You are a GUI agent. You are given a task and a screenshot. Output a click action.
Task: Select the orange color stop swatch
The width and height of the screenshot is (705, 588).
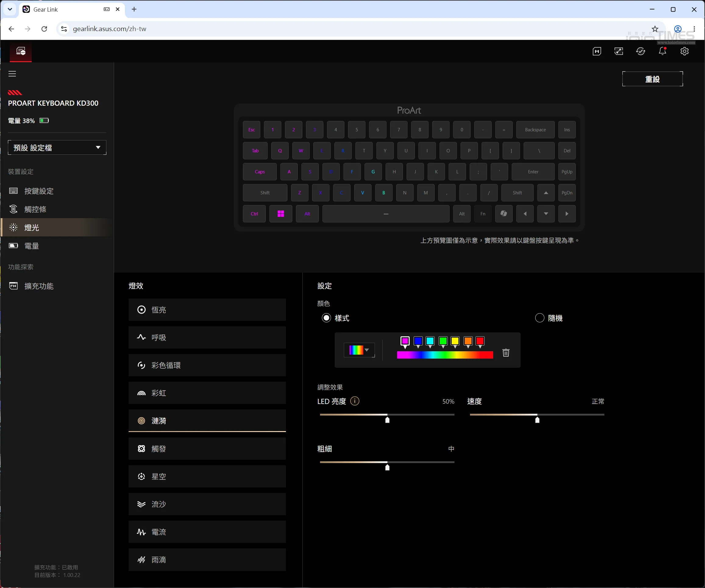(468, 341)
